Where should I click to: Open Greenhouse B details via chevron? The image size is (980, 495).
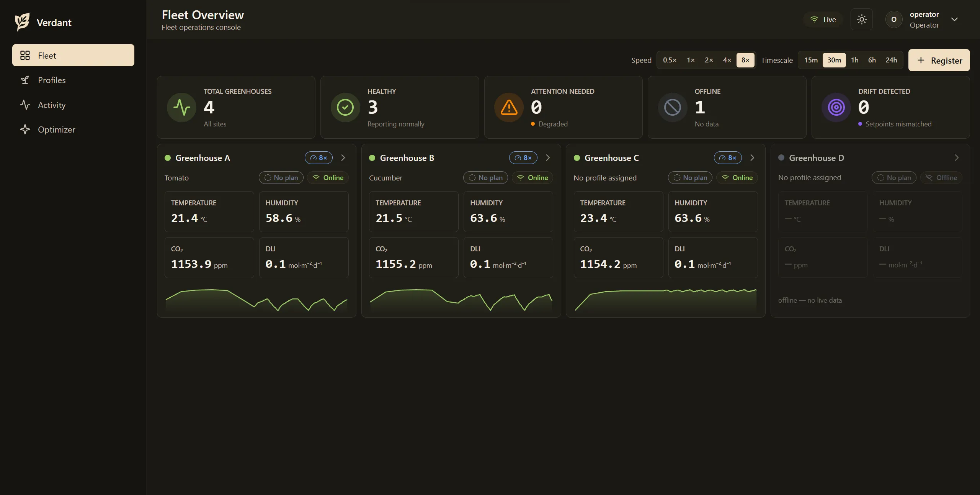(548, 158)
